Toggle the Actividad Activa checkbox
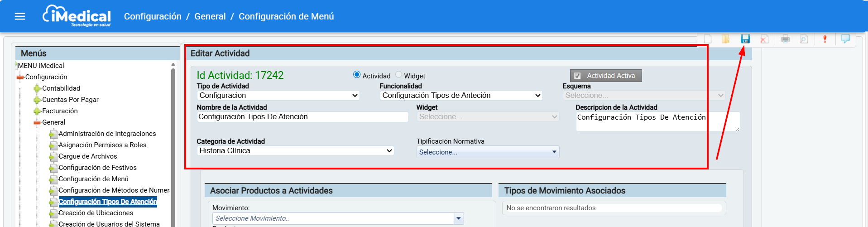Viewport: 868px width, 227px height. tap(577, 76)
